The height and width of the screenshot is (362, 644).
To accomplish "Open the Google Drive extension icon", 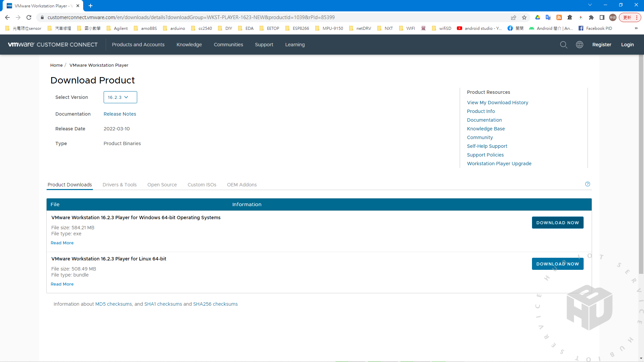I will click(x=538, y=17).
